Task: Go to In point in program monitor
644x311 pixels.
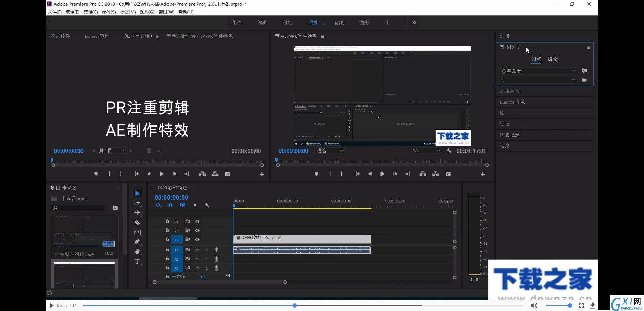Action: coord(357,174)
